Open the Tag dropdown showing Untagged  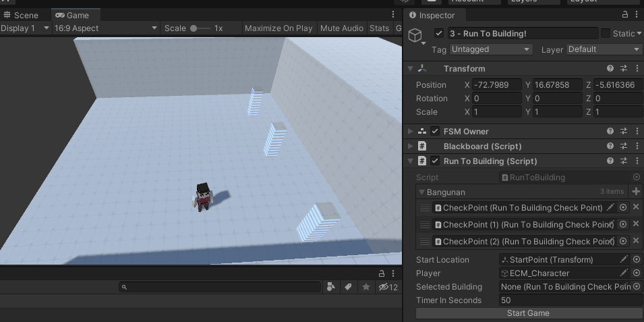490,49
